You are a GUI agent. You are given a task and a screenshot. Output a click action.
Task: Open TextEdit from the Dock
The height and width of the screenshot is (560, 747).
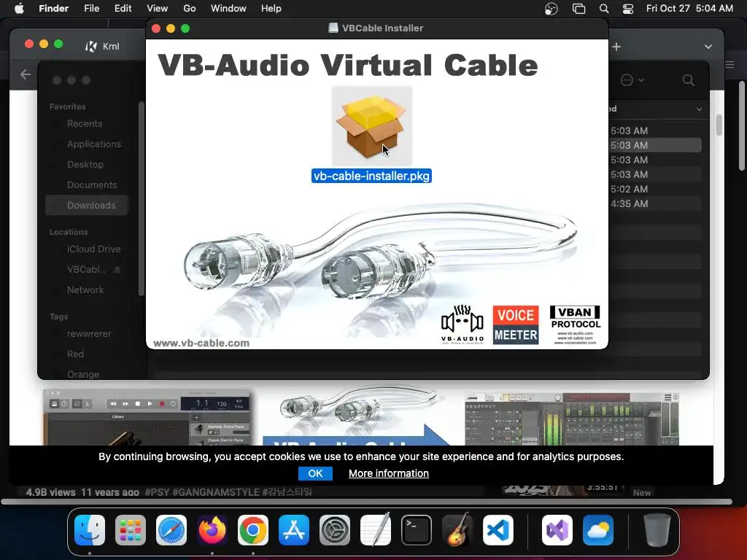[x=376, y=530]
